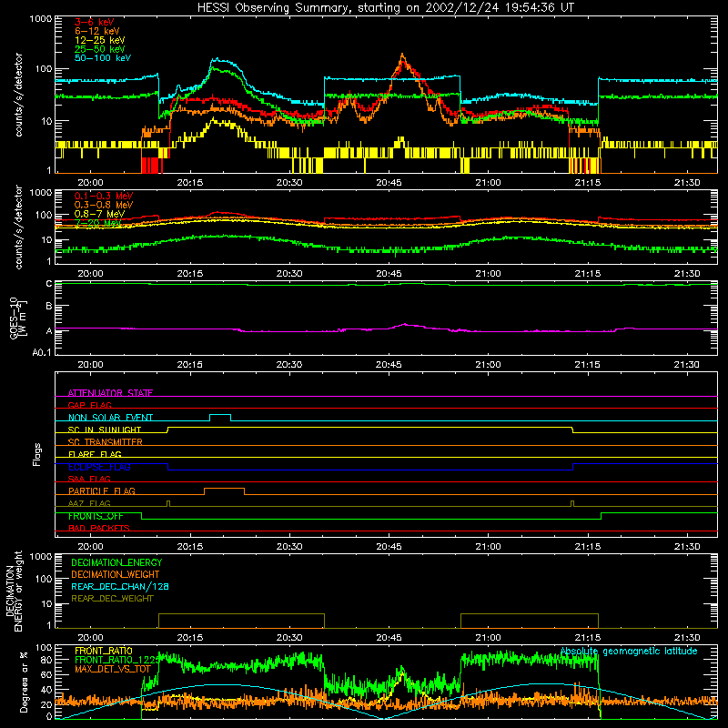Click the vertical Flags axis title
Viewport: 728px width, 728px height.
point(37,454)
